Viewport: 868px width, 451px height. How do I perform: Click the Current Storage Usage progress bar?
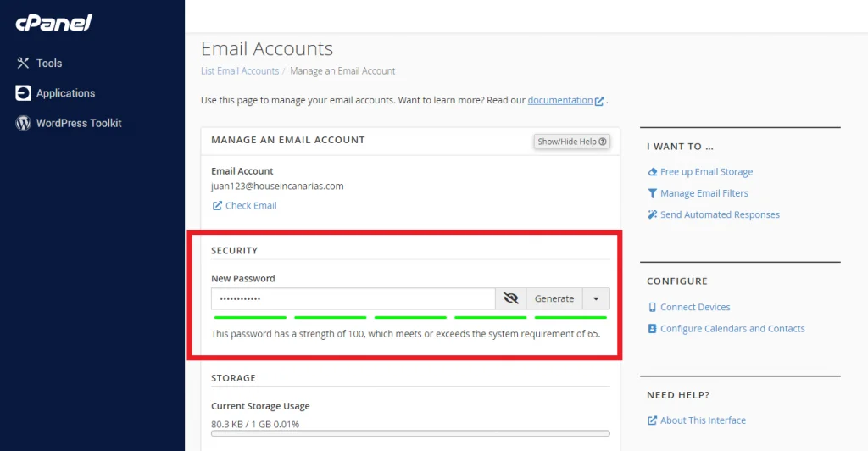(410, 433)
